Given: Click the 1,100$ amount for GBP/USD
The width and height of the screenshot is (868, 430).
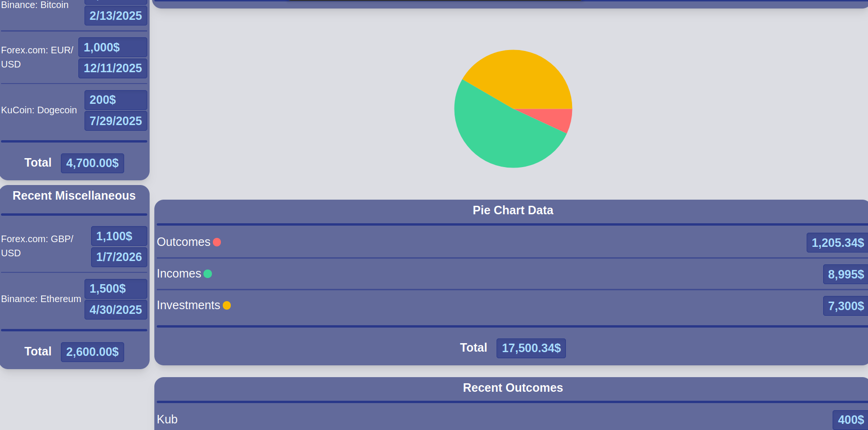Looking at the screenshot, I should tap(114, 236).
